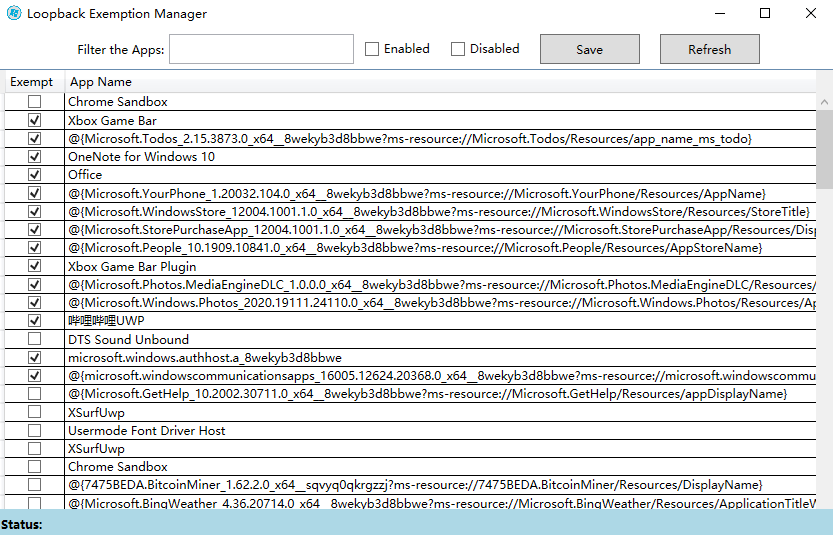
Task: Uncheck the Microsoft.Windows.Photos exemption checkbox
Action: [35, 303]
